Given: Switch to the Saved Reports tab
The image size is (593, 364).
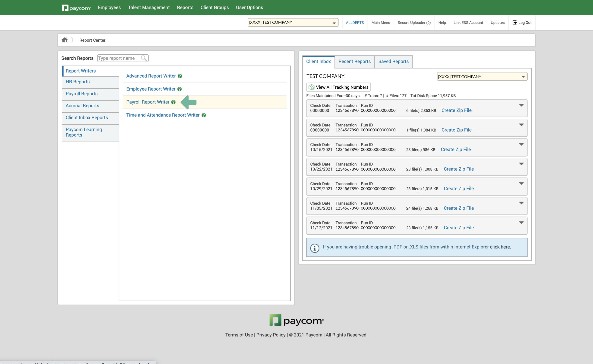Looking at the screenshot, I should (x=393, y=62).
